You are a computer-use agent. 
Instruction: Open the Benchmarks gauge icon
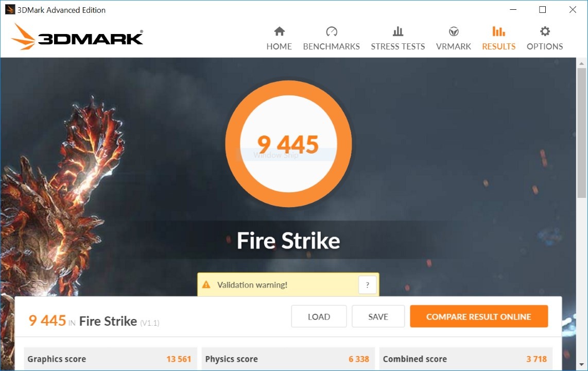[x=332, y=31]
